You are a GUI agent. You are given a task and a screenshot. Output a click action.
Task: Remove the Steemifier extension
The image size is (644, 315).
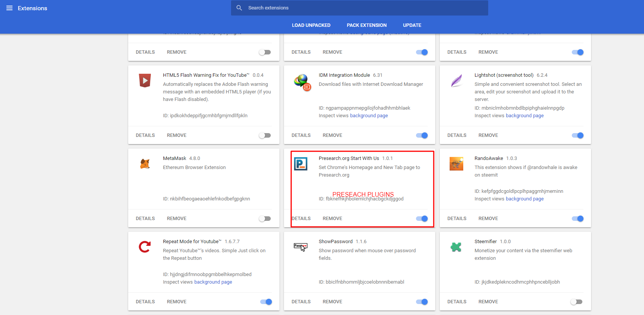488,302
